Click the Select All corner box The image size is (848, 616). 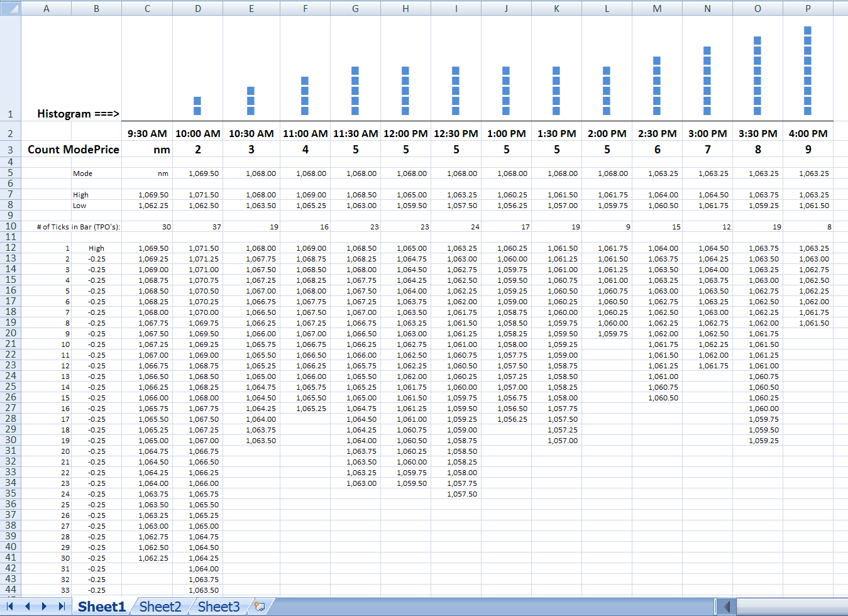10,8
